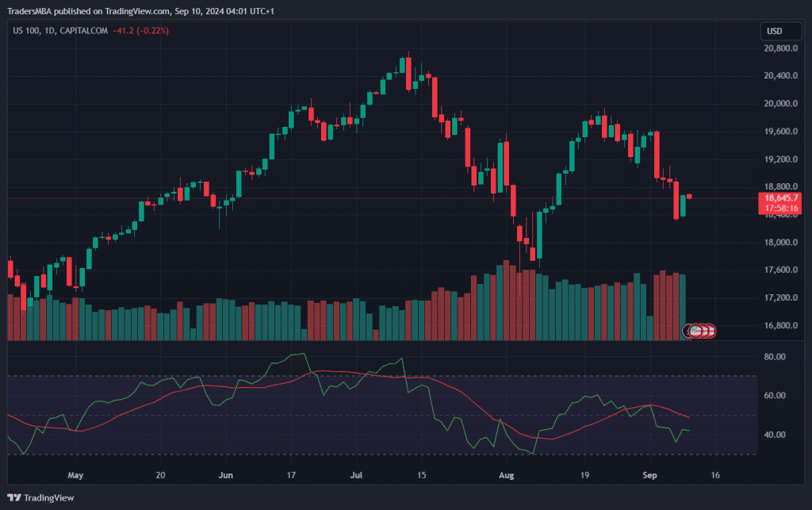Select the Jul label on time axis
812x510 pixels.
pos(357,476)
